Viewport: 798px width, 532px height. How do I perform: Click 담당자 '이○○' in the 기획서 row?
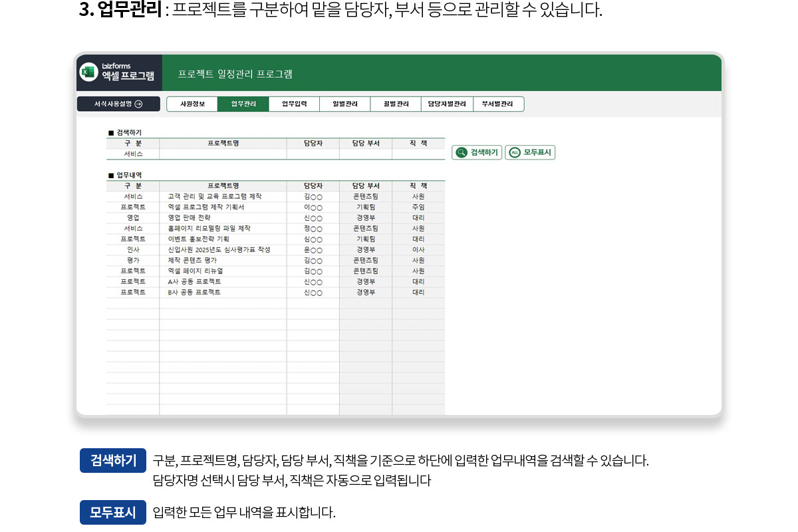point(313,207)
